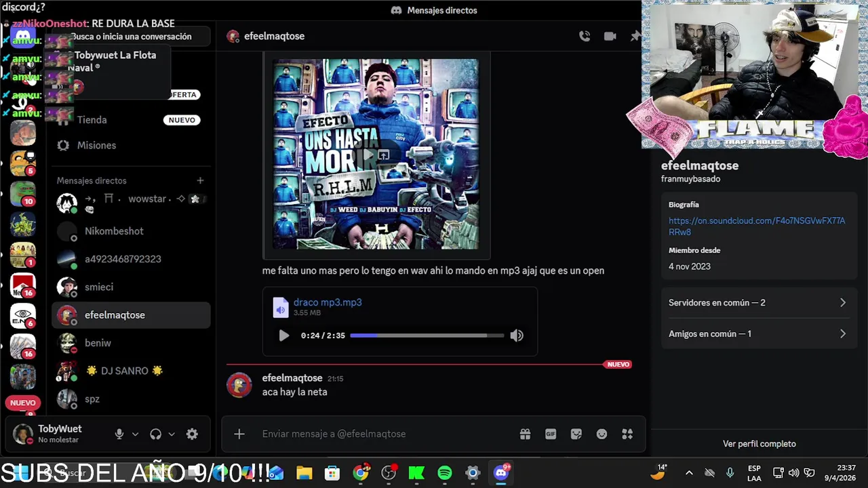
Task: Open File Explorer from the taskbar
Action: pyautogui.click(x=304, y=473)
